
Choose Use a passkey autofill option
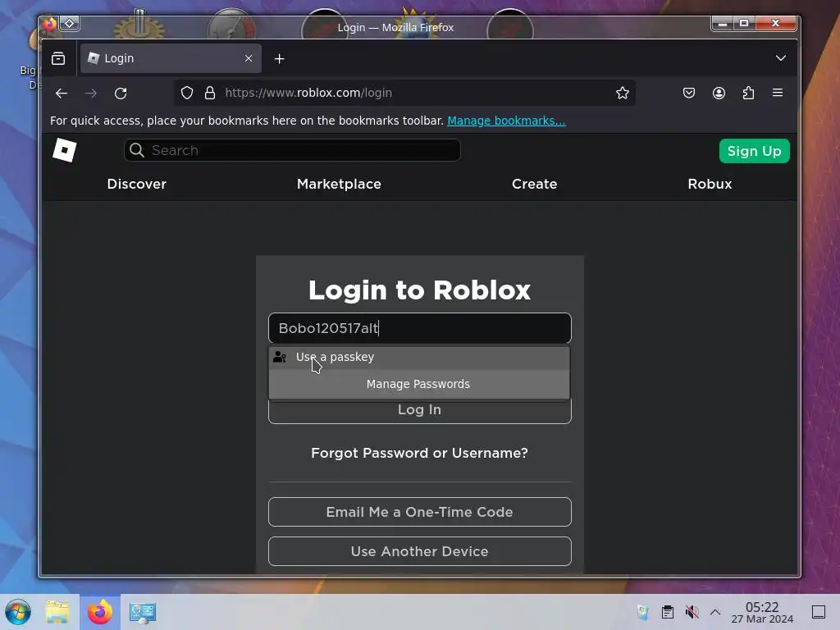click(x=419, y=357)
